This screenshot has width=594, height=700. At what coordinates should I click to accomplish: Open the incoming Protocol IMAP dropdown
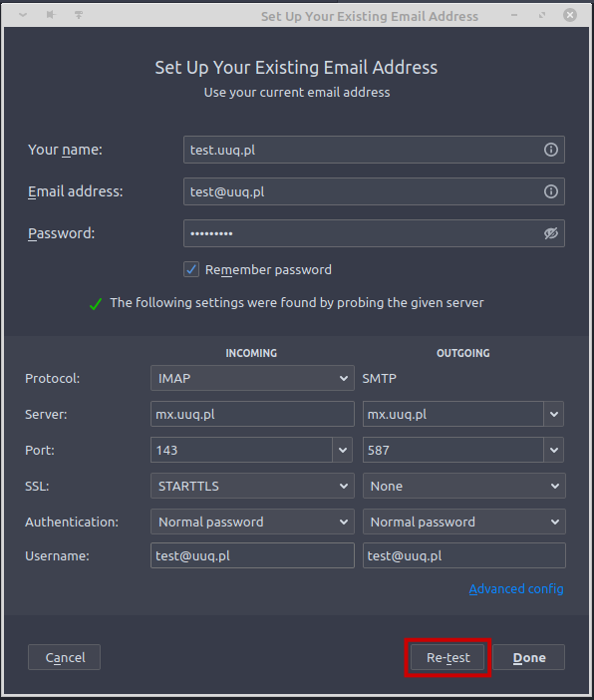(x=252, y=378)
